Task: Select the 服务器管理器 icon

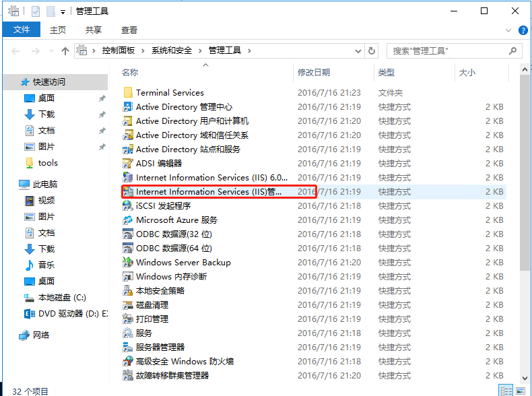Action: (x=128, y=347)
